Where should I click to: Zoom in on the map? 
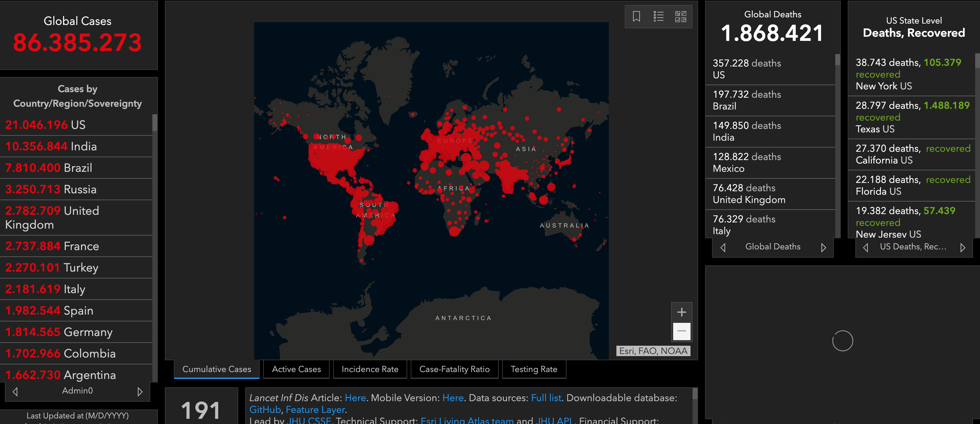pyautogui.click(x=681, y=312)
